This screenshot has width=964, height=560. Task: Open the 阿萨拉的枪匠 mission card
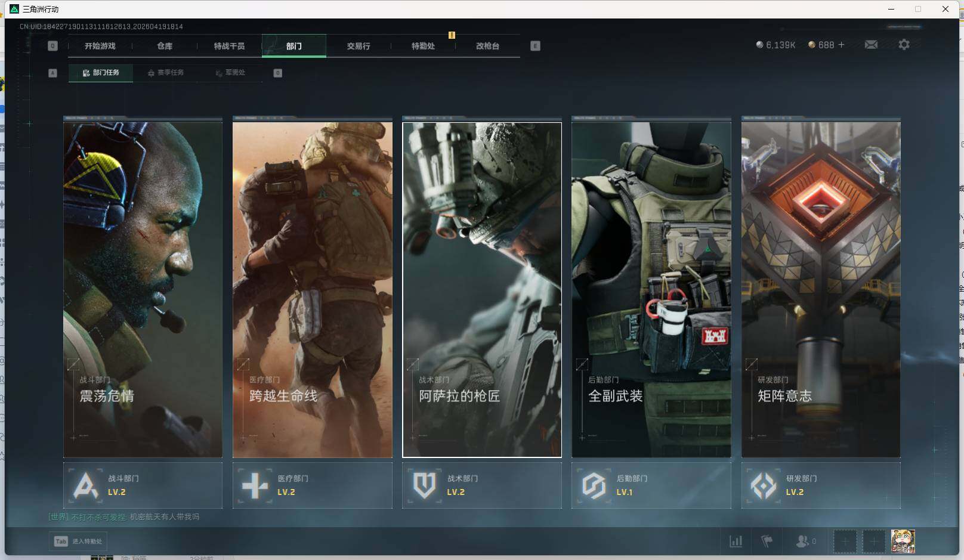482,290
